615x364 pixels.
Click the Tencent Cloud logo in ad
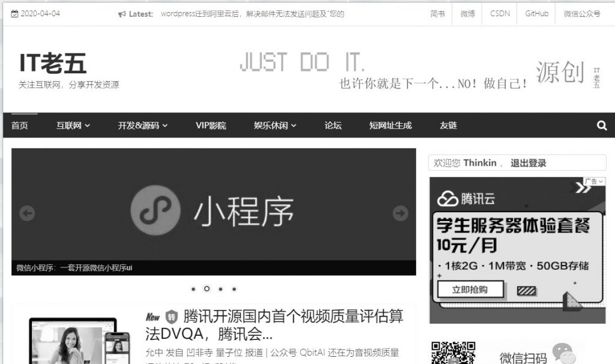[466, 199]
